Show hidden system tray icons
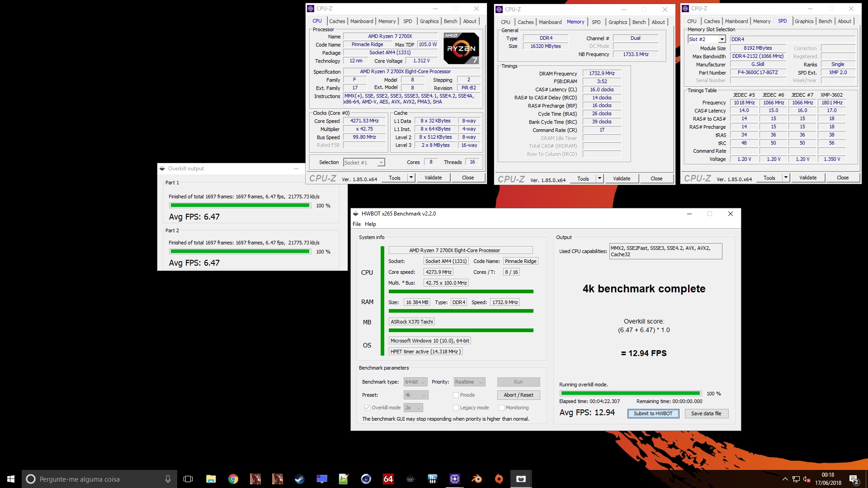 click(785, 479)
